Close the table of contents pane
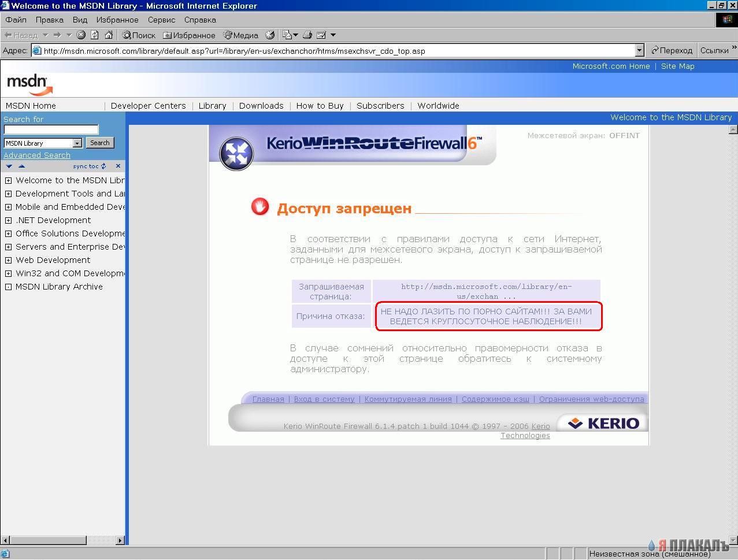This screenshot has width=738, height=560. (118, 166)
